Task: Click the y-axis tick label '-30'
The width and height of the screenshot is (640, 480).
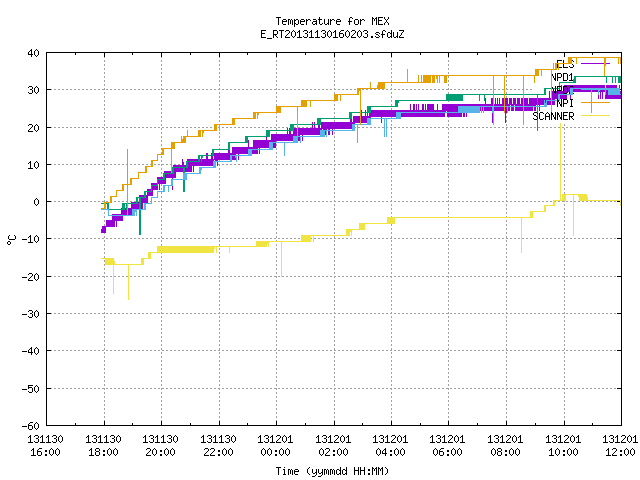Action: click(x=31, y=314)
